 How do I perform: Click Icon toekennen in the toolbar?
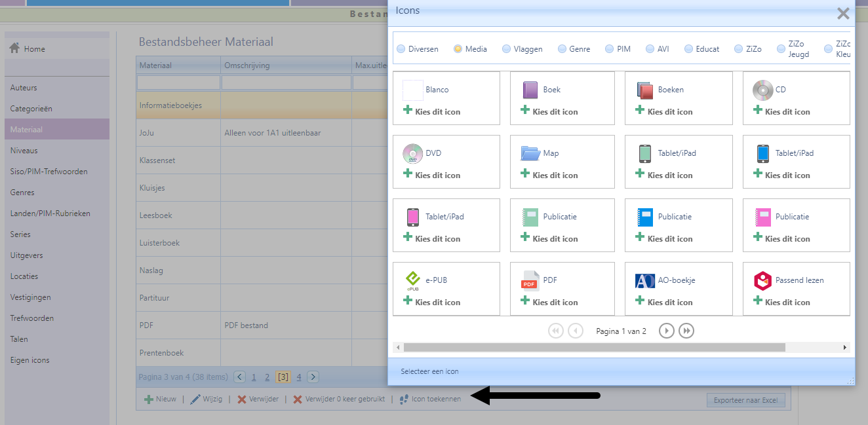435,399
